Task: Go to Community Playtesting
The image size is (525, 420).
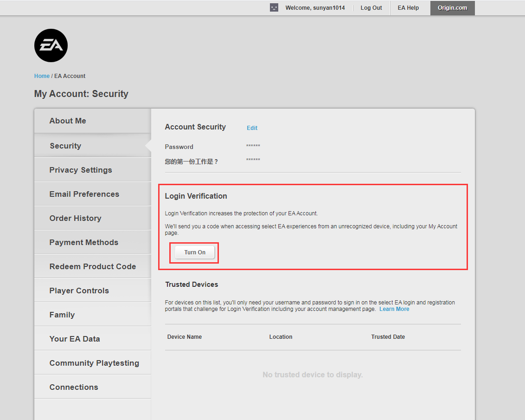Action: (x=92, y=363)
